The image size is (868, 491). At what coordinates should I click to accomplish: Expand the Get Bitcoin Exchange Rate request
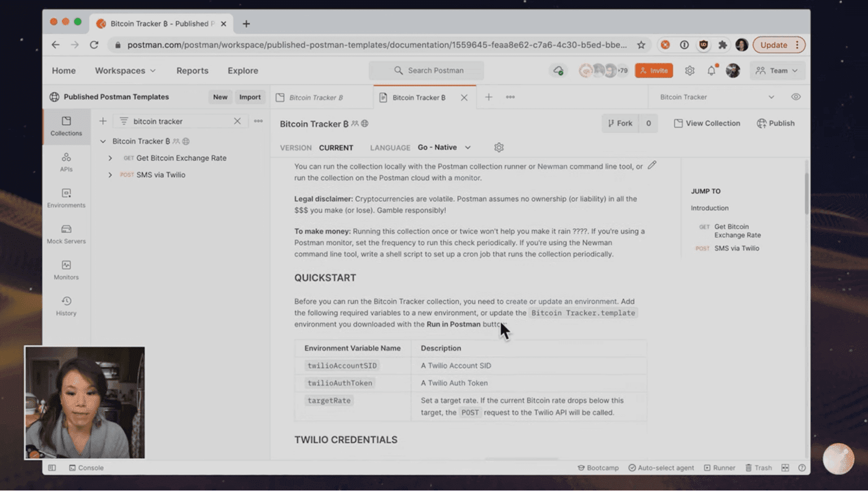click(x=110, y=158)
